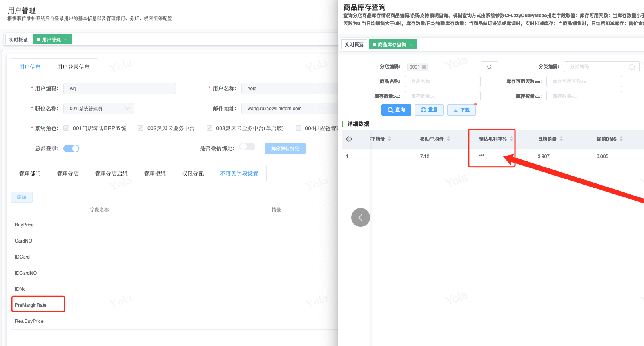Screen dimensions: 644x346
Task: Click the 7.12 cell under 移动平均价
Action: (424, 156)
